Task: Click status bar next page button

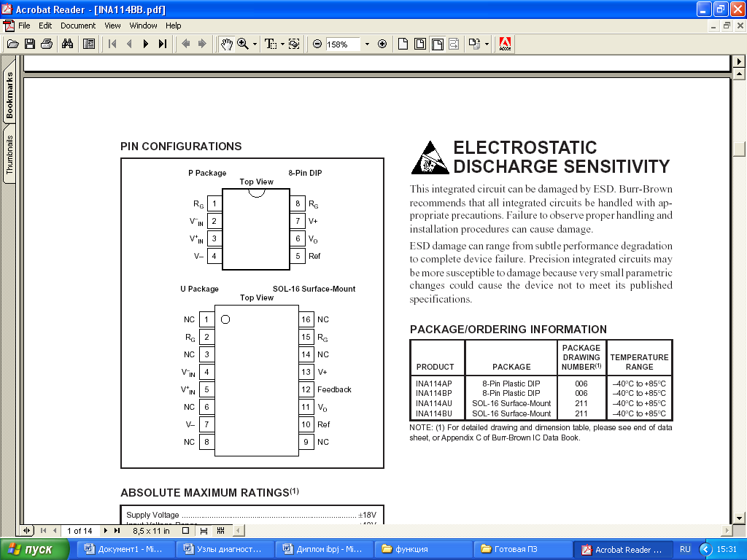Action: coord(105,531)
